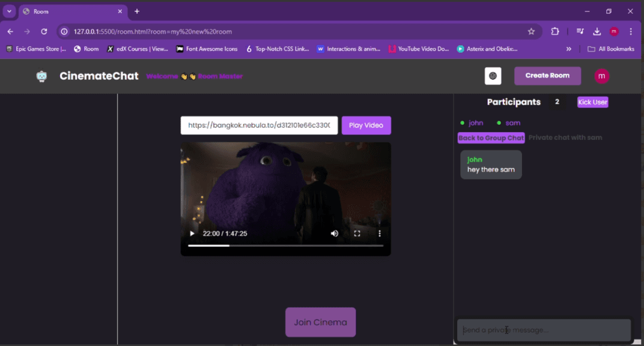
Task: Click the 'hey there sam' message bubble
Action: pos(491,165)
